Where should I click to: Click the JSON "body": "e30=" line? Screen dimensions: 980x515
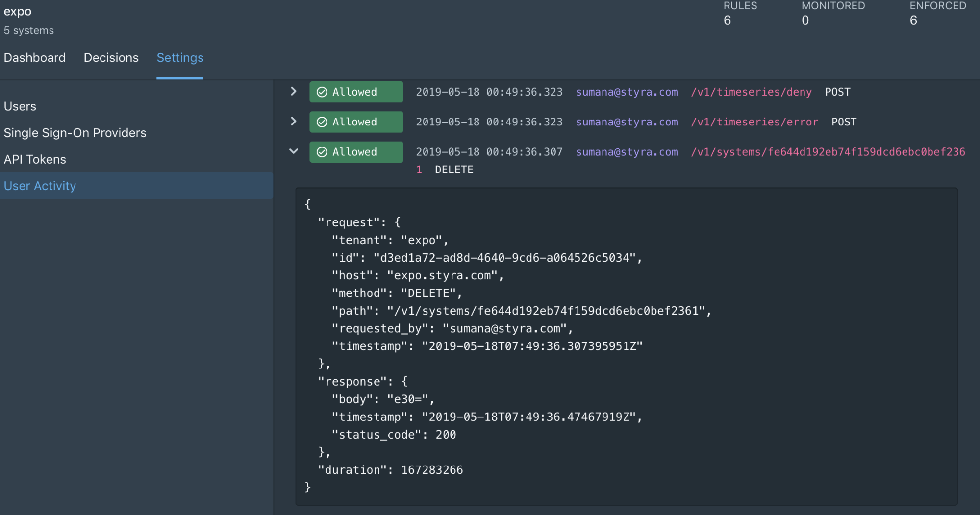(x=383, y=399)
